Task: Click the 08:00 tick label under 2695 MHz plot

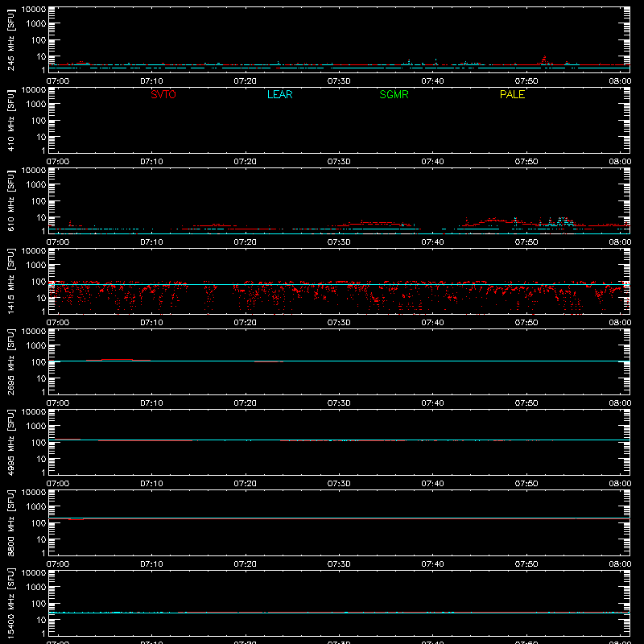Action: 620,403
